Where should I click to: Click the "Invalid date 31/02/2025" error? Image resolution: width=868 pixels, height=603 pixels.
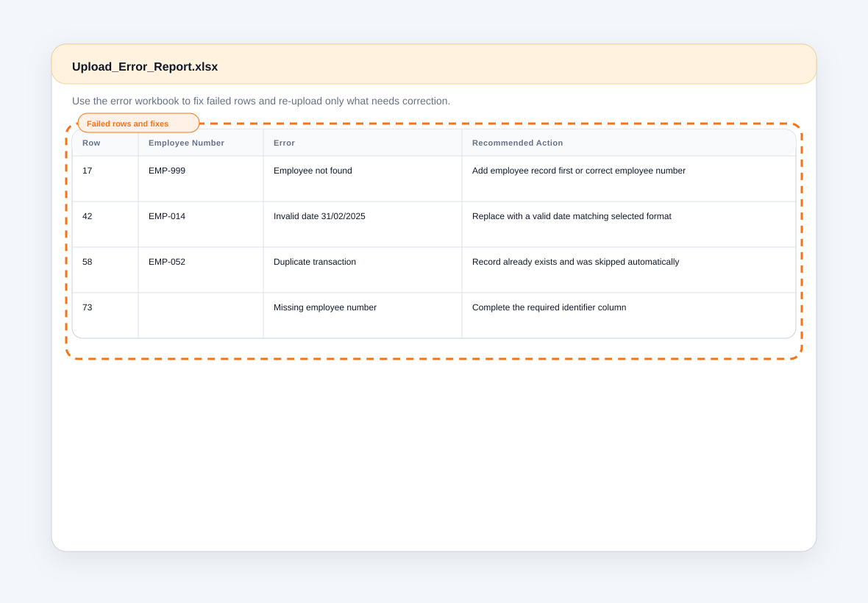(x=319, y=216)
